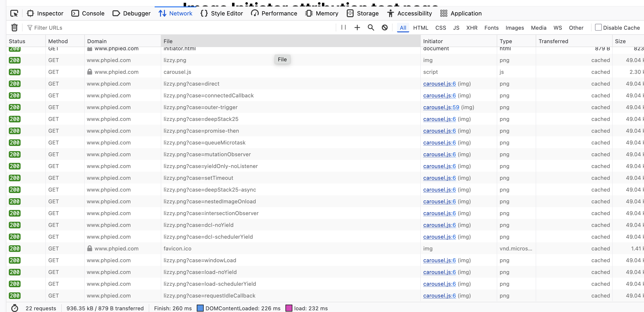The width and height of the screenshot is (644, 312).
Task: Switch to the Accessibility tab
Action: pyautogui.click(x=409, y=13)
